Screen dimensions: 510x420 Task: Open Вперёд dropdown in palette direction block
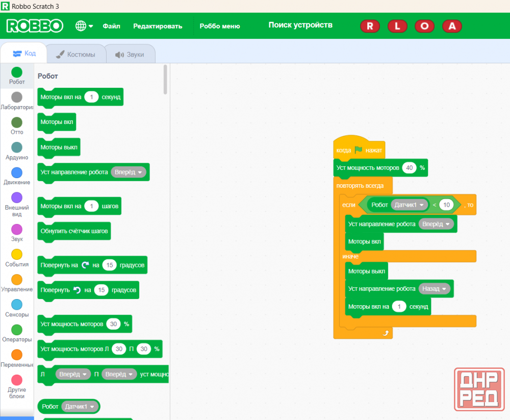(x=128, y=172)
